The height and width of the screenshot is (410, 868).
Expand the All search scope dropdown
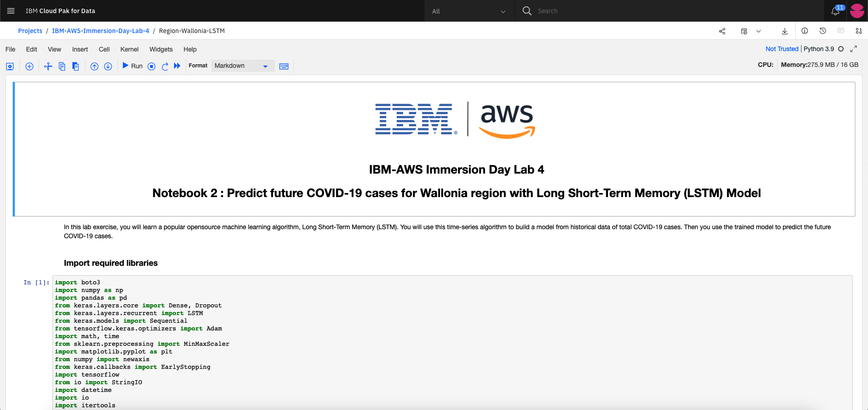point(469,11)
